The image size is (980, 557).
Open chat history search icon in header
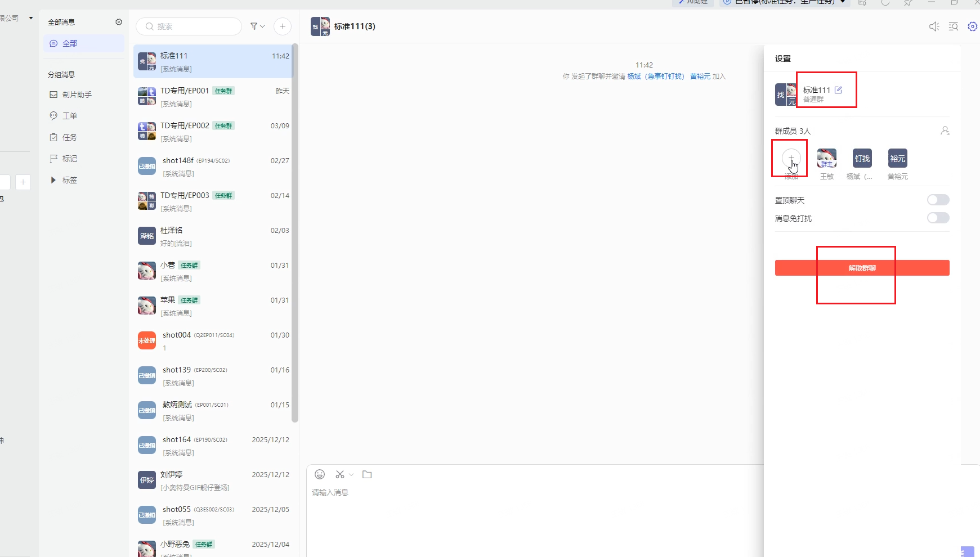pos(953,26)
